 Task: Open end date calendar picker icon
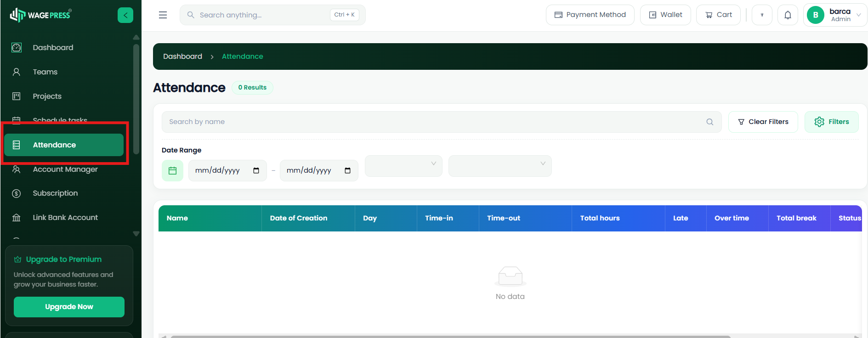pos(347,171)
